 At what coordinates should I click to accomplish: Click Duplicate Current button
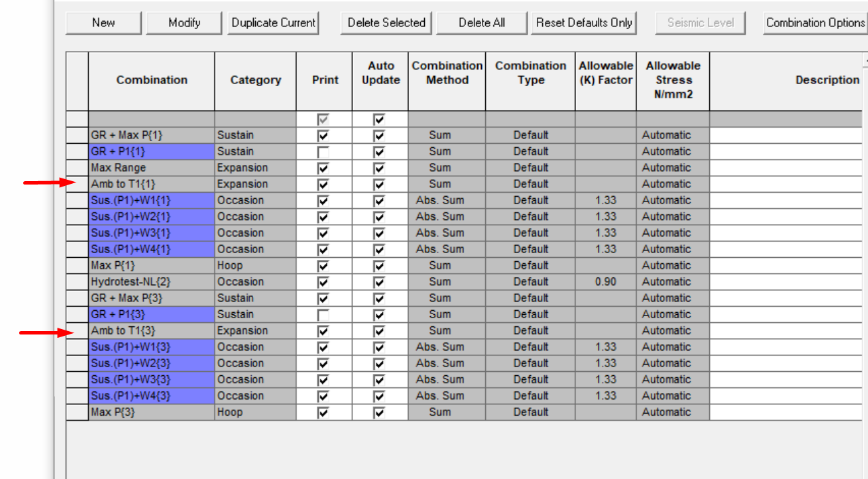point(273,22)
